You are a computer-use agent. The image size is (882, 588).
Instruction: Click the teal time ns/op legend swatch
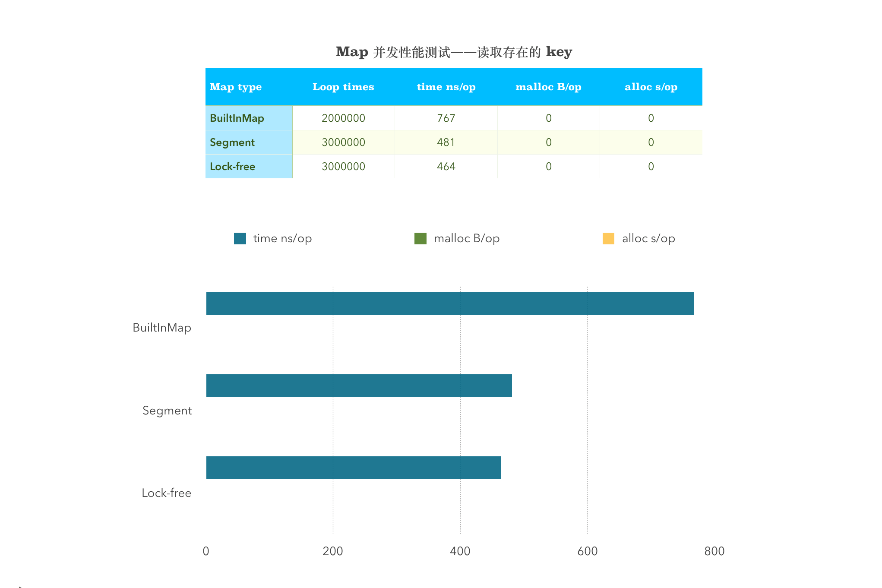[240, 238]
